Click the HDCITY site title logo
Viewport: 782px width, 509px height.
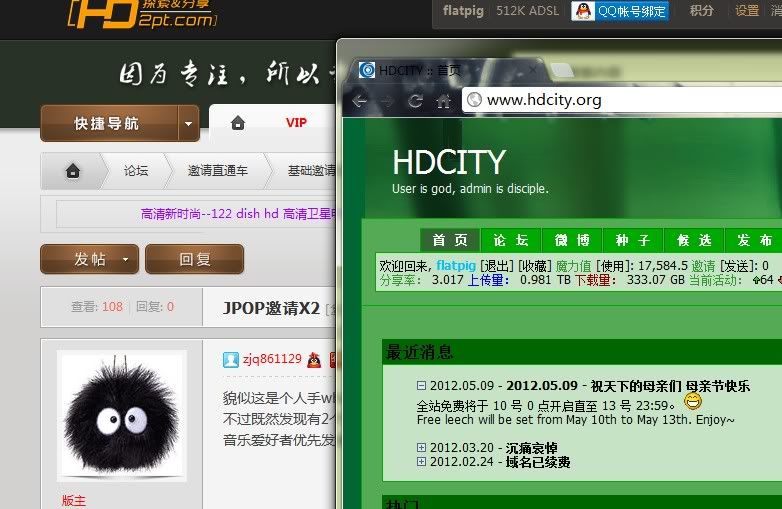pos(449,163)
